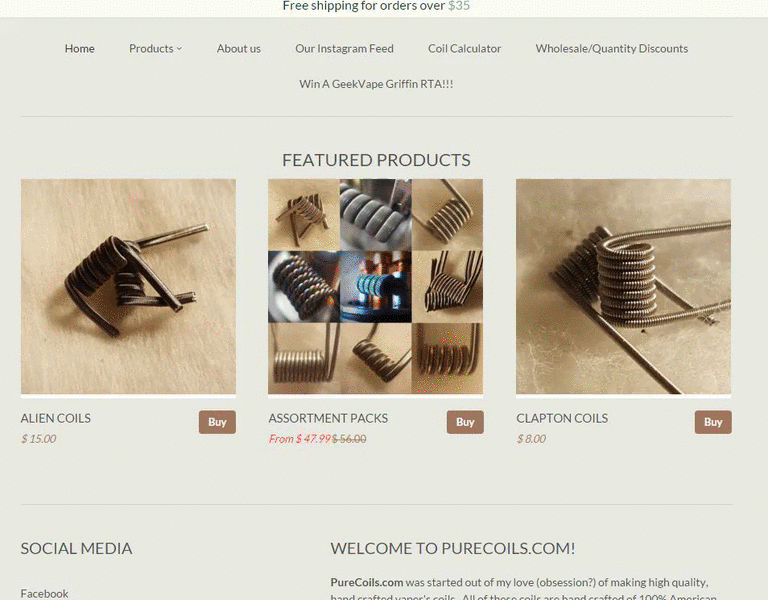The image size is (768, 600).
Task: Buy the Clapton Coils product
Action: pos(713,422)
